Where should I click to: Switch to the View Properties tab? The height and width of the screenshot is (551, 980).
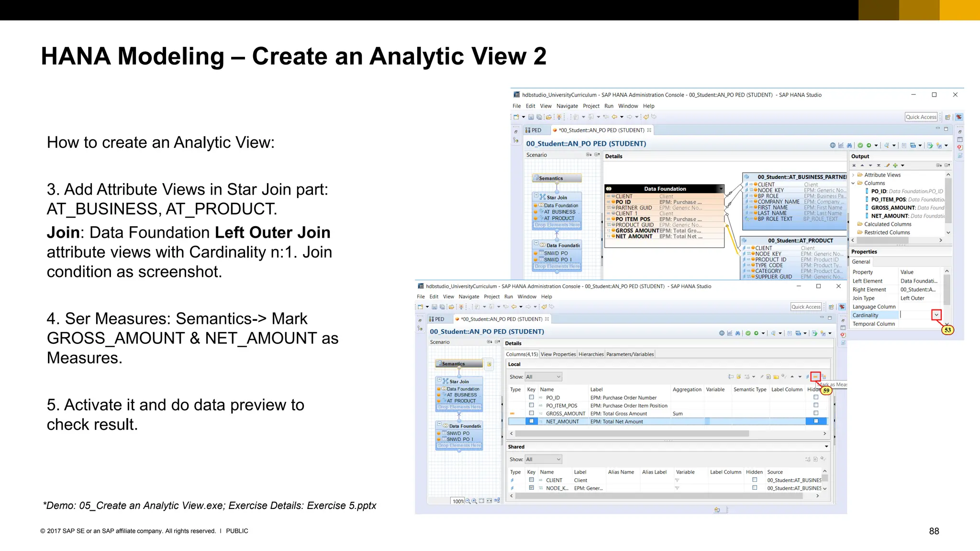click(558, 354)
